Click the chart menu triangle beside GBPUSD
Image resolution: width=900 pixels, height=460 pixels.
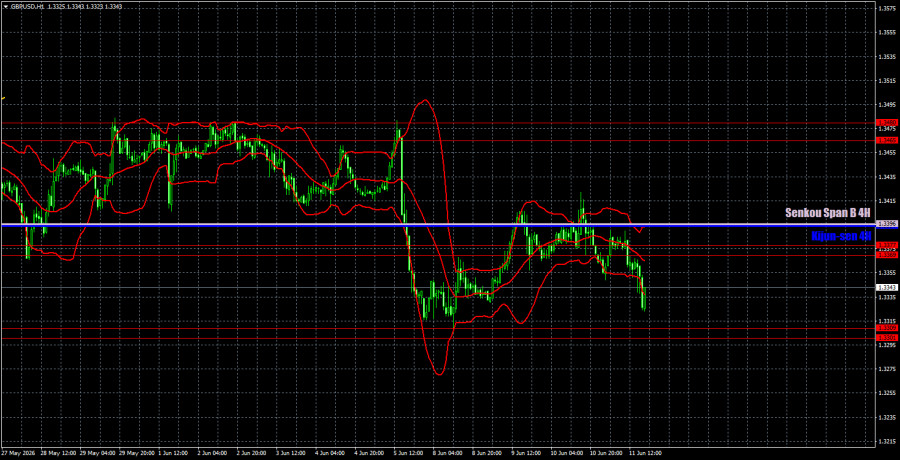(x=6, y=6)
